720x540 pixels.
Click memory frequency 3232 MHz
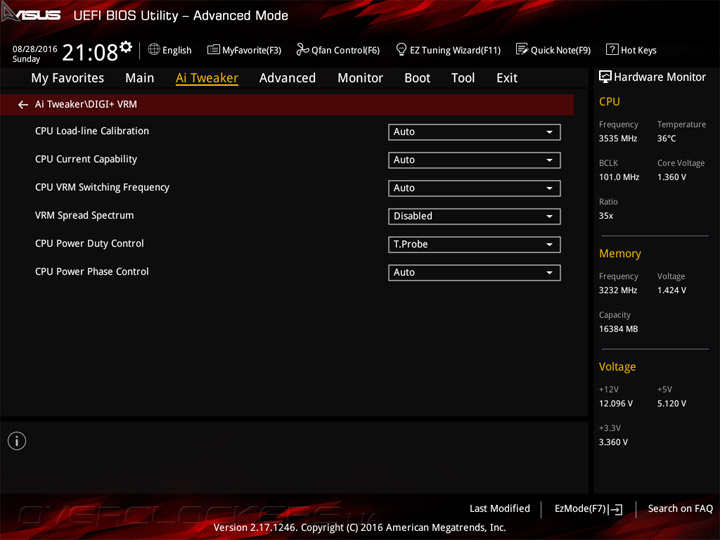(618, 290)
